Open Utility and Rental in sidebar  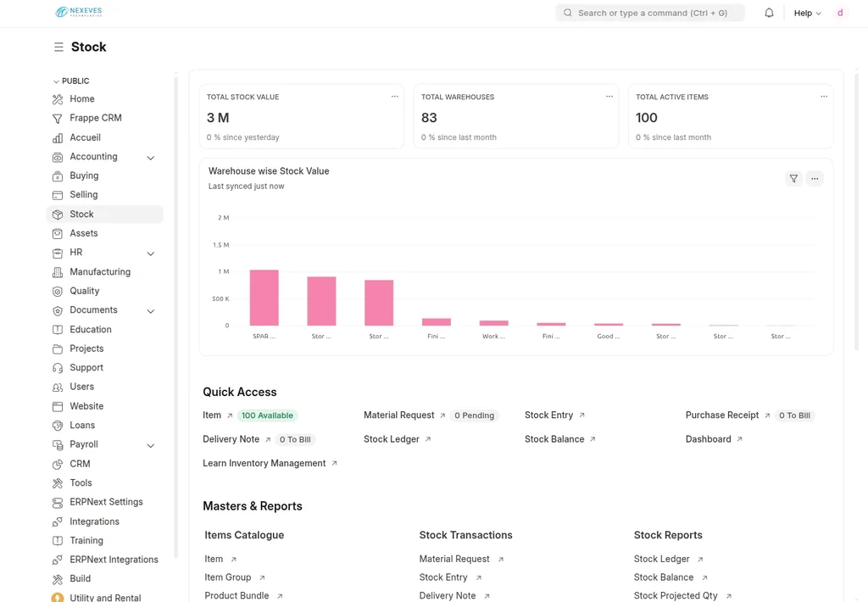pos(104,597)
